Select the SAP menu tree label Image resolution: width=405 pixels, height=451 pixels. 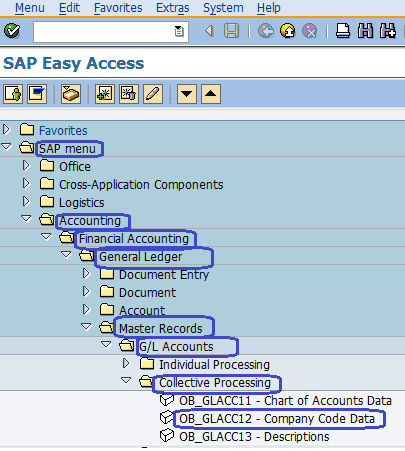coord(67,149)
